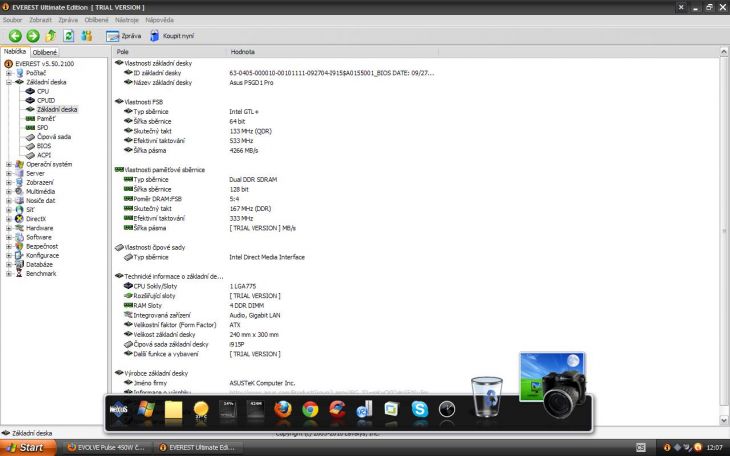Switch to the Oblíbené tab in sidebar
The image size is (730, 456).
tap(45, 53)
